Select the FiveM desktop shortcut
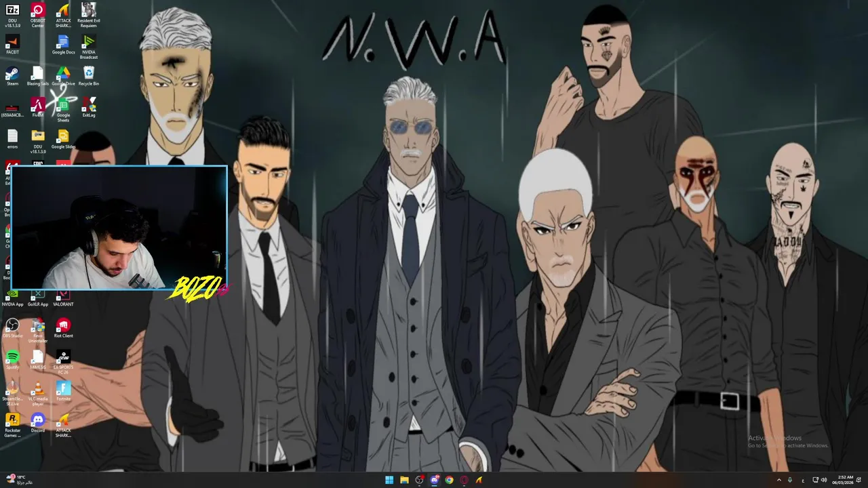The height and width of the screenshot is (488, 868). tap(38, 107)
